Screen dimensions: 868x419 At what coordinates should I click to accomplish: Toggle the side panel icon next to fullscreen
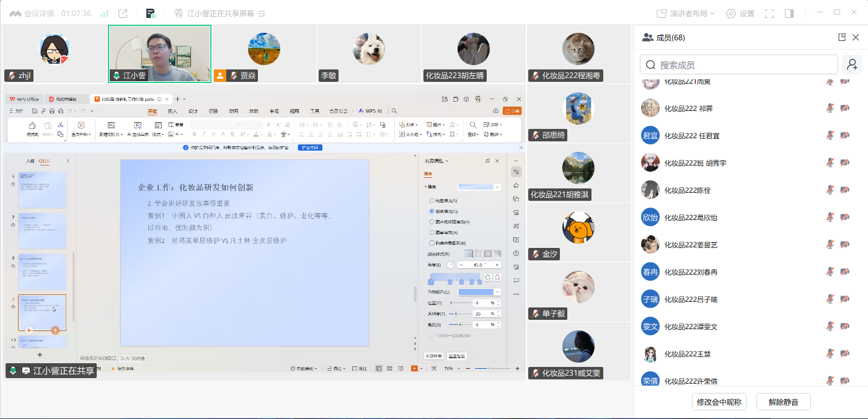(789, 13)
